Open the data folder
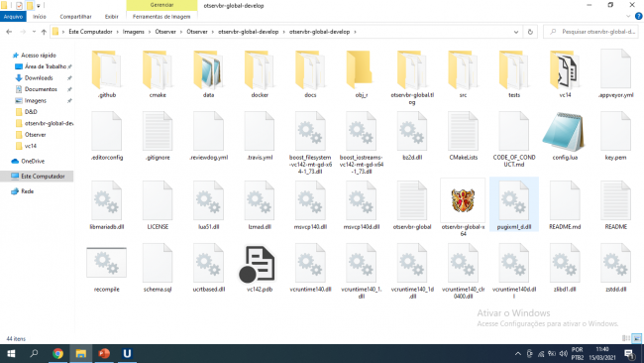 209,74
